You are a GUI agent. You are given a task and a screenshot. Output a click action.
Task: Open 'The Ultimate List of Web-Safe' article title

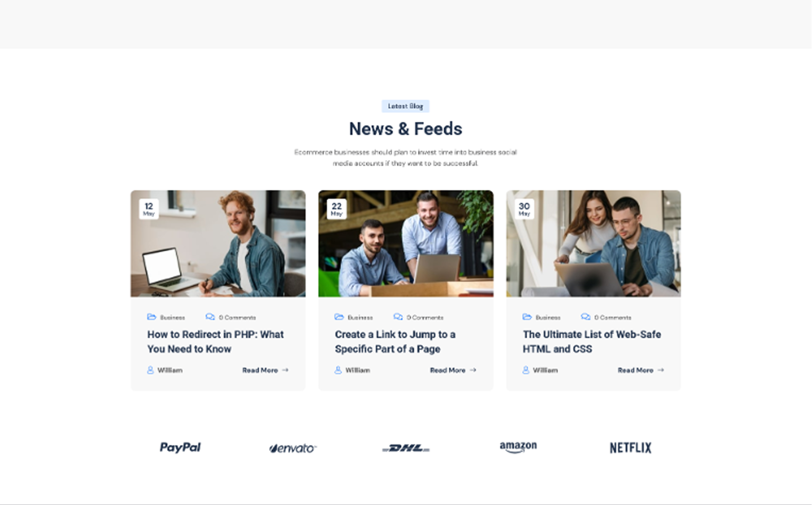[x=592, y=342]
